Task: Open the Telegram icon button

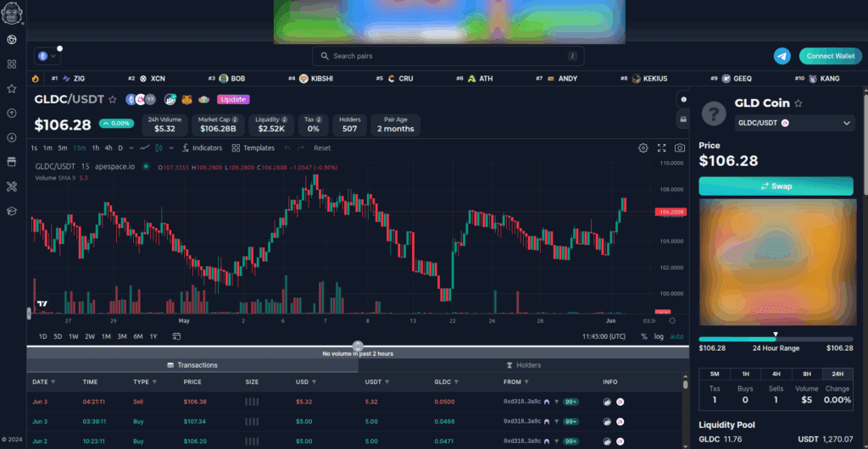Action: pos(782,56)
